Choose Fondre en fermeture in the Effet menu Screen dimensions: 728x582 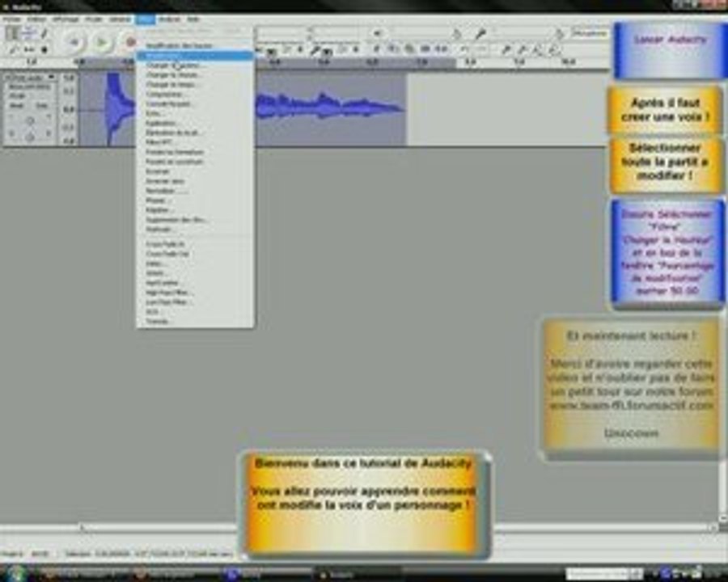[x=195, y=152]
